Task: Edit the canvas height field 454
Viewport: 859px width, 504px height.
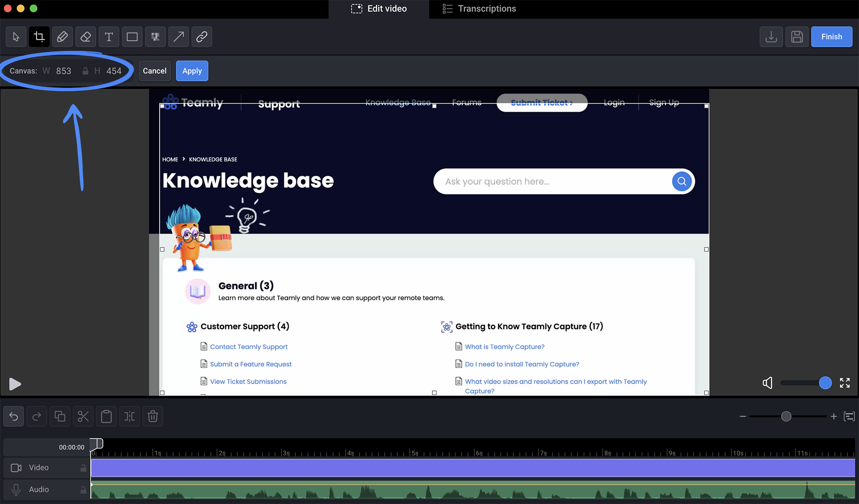Action: pyautogui.click(x=114, y=71)
